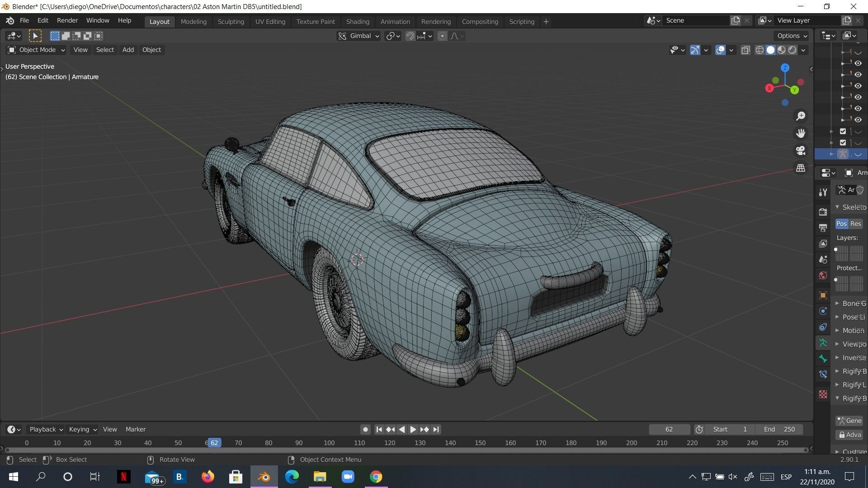Toggle viewport overlays button
Viewport: 868px width, 488px height.
coord(721,50)
